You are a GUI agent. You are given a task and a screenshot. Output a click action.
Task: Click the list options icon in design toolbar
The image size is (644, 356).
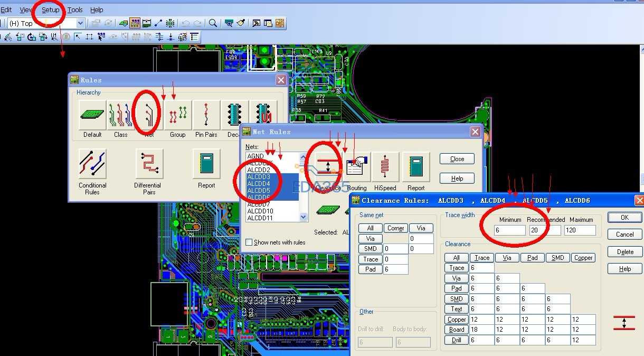195,37
